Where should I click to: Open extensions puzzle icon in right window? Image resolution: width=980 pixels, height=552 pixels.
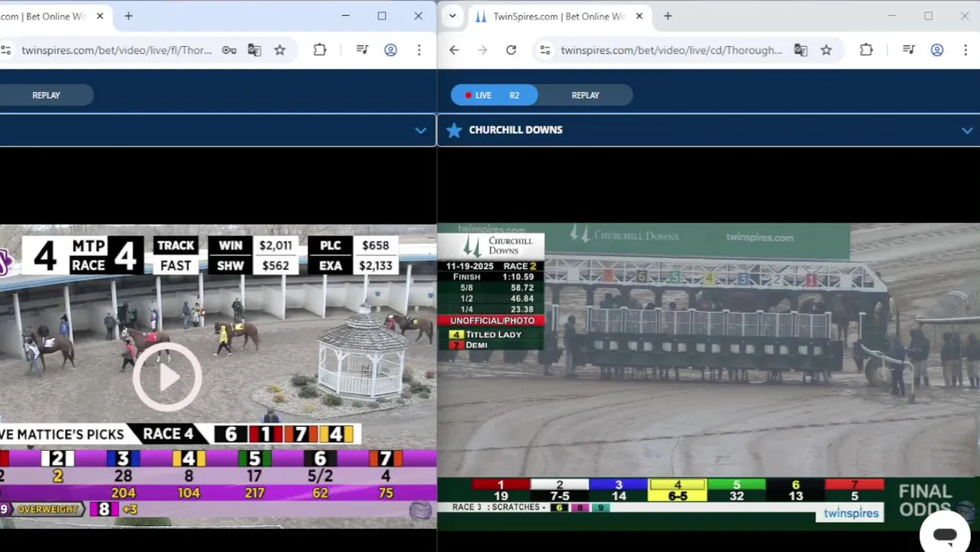pos(867,50)
